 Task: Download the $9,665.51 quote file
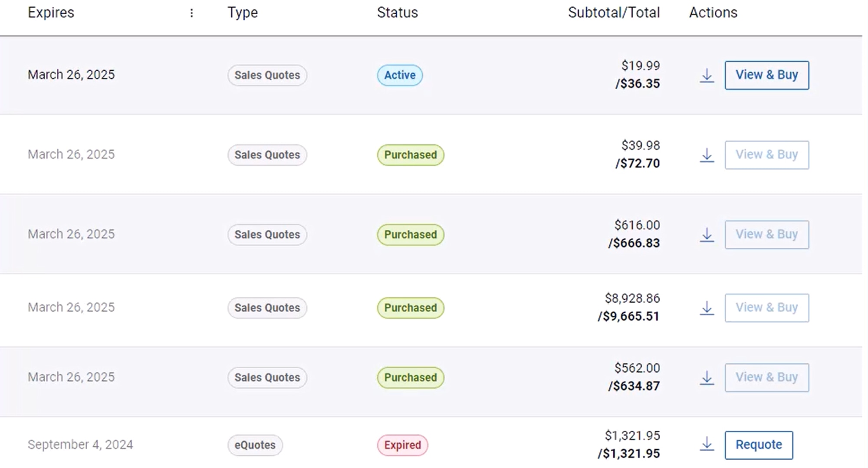[707, 308]
